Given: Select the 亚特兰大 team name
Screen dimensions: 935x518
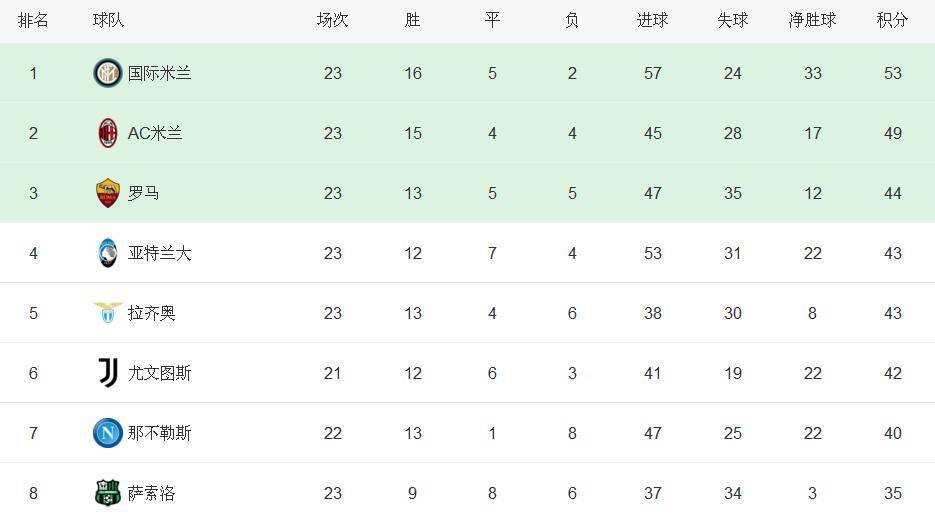Looking at the screenshot, I should pos(159,253).
